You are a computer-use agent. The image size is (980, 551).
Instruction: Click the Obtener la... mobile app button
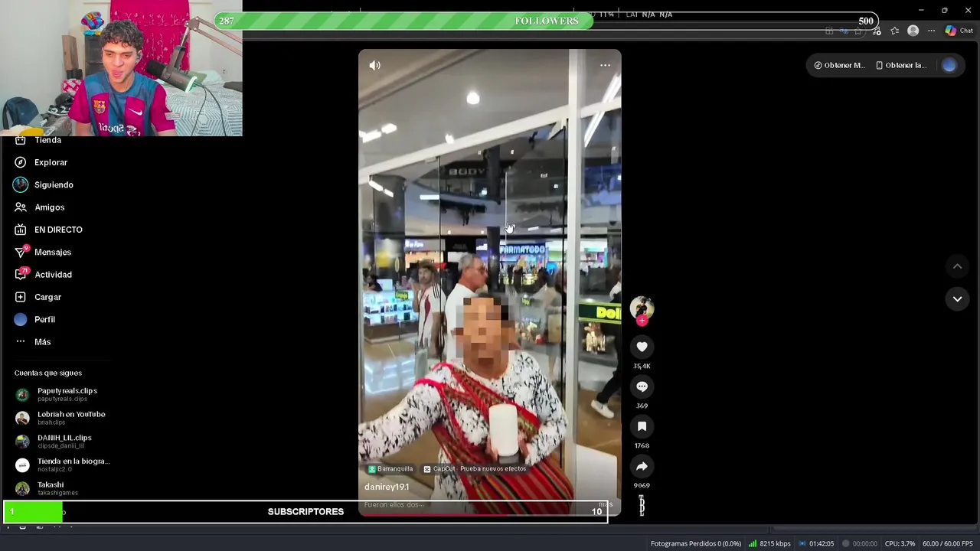coord(901,66)
